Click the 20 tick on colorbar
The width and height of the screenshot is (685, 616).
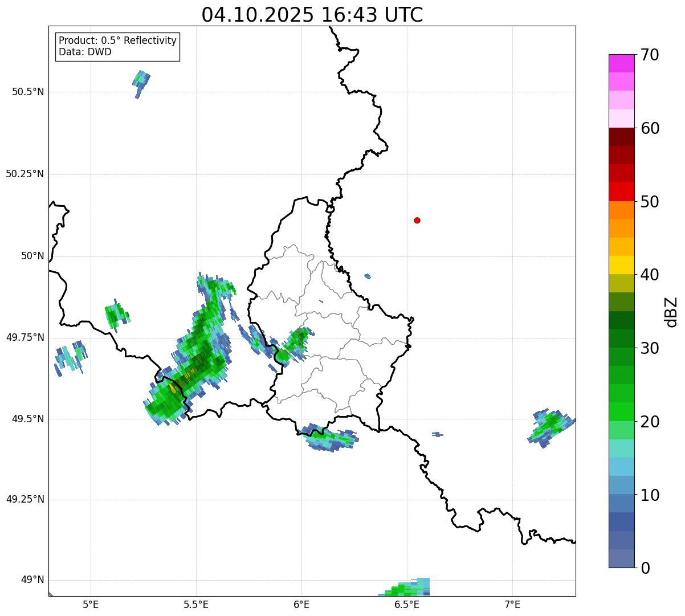click(x=650, y=422)
